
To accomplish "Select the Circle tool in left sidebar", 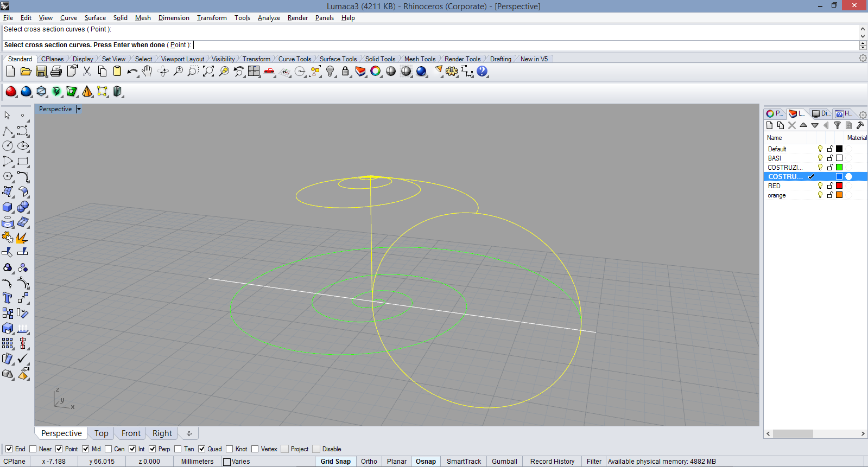I will (x=8, y=146).
